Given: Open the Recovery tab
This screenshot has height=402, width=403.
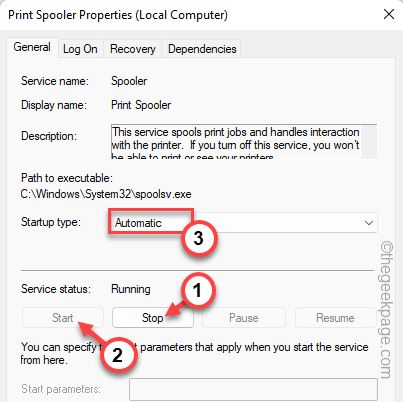Looking at the screenshot, I should pos(133,49).
